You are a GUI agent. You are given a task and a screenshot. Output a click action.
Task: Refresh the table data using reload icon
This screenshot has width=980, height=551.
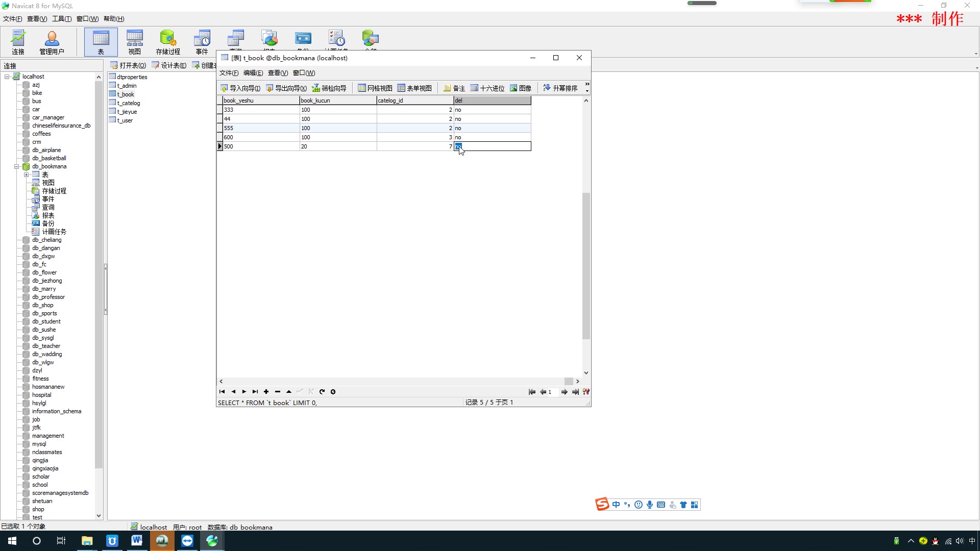point(322,392)
